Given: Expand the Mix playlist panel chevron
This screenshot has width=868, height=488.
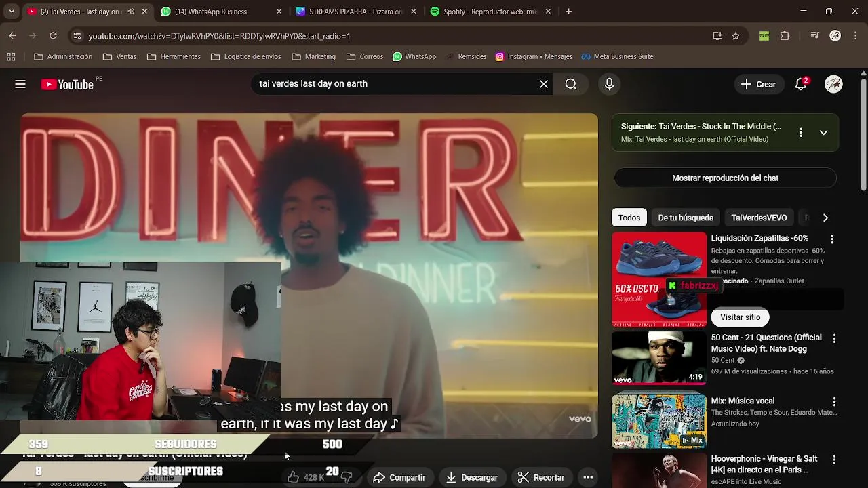Looking at the screenshot, I should click(x=823, y=133).
